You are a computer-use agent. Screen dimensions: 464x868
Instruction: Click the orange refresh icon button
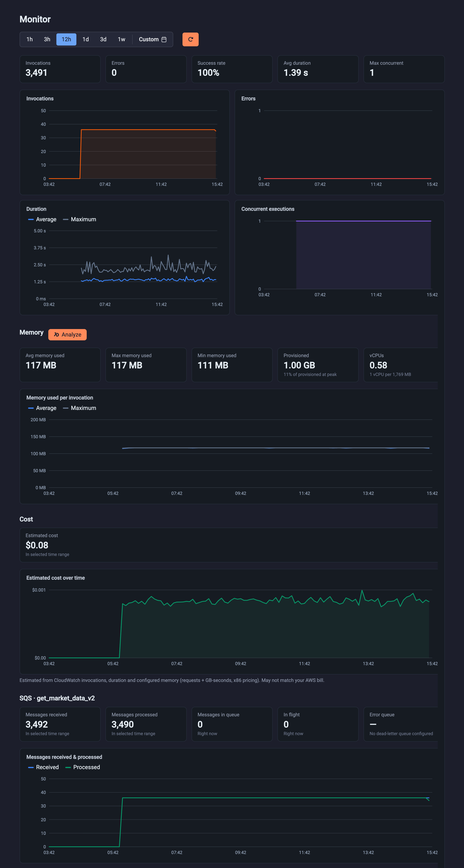(x=190, y=39)
